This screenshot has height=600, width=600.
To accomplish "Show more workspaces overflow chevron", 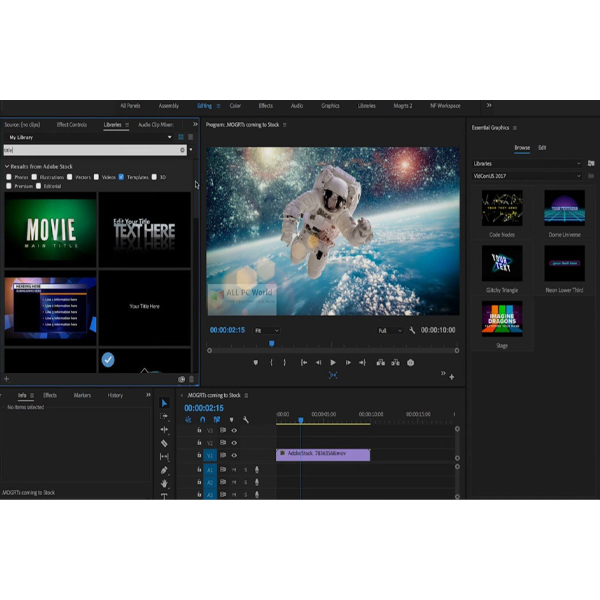I will pyautogui.click(x=489, y=105).
